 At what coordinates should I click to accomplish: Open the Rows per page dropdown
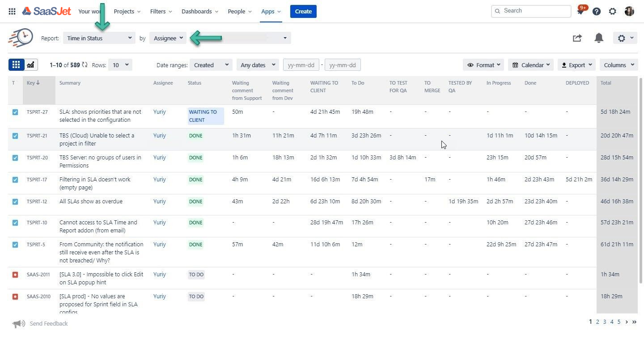point(120,65)
